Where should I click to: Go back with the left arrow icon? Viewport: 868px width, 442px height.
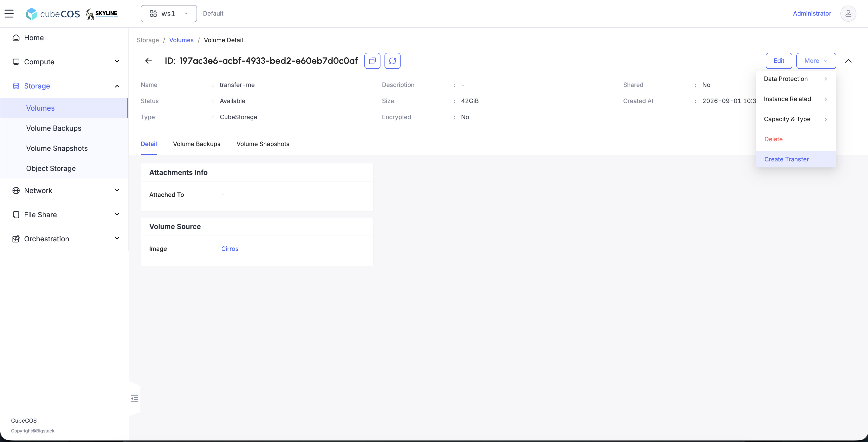click(149, 61)
